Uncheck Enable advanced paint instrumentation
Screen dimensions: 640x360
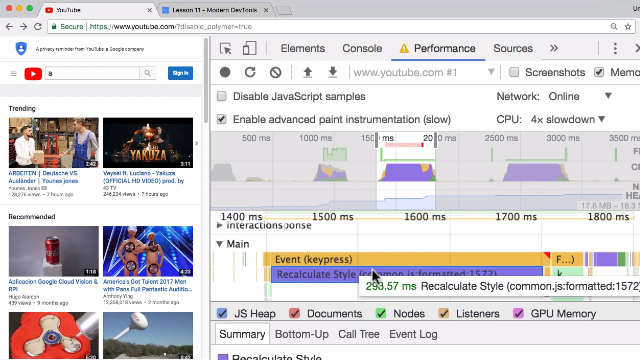click(x=222, y=119)
